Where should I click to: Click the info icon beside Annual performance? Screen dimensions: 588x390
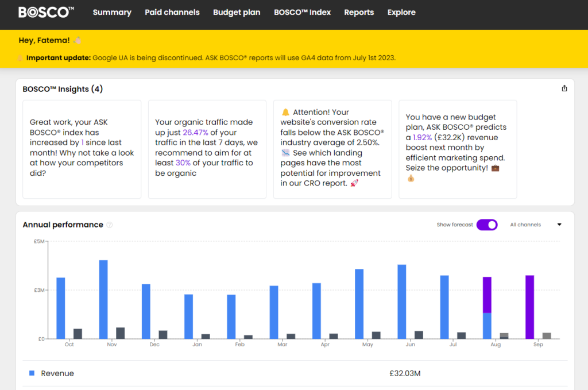pos(110,225)
